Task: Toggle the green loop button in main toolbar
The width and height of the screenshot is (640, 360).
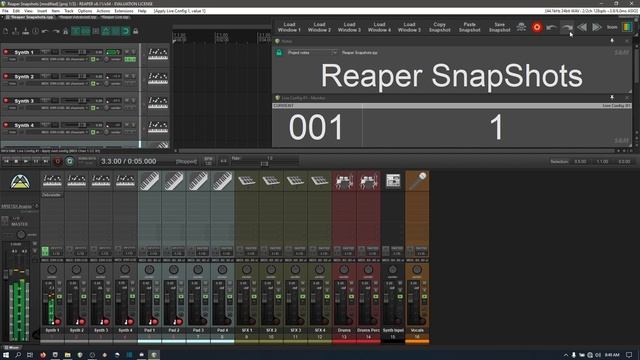Action: coord(125,31)
